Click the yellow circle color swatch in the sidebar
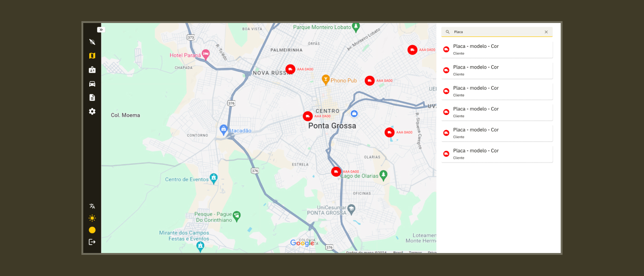Image resolution: width=644 pixels, height=276 pixels. 92,230
